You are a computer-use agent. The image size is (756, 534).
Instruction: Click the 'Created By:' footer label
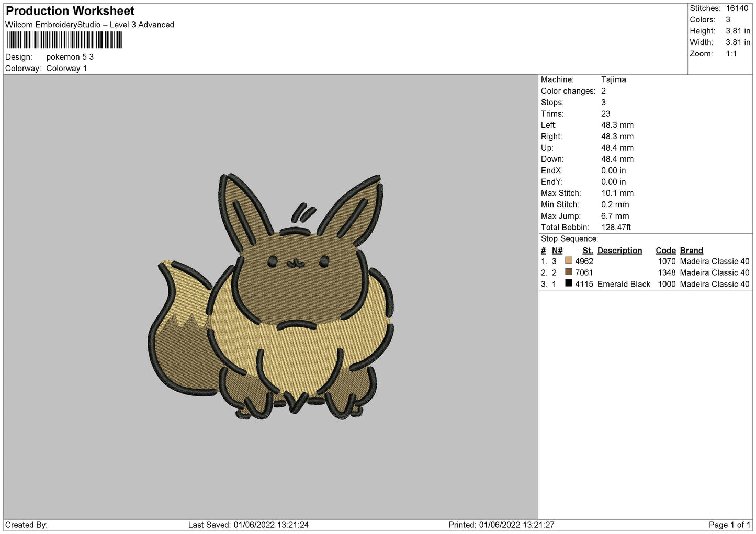click(x=26, y=525)
